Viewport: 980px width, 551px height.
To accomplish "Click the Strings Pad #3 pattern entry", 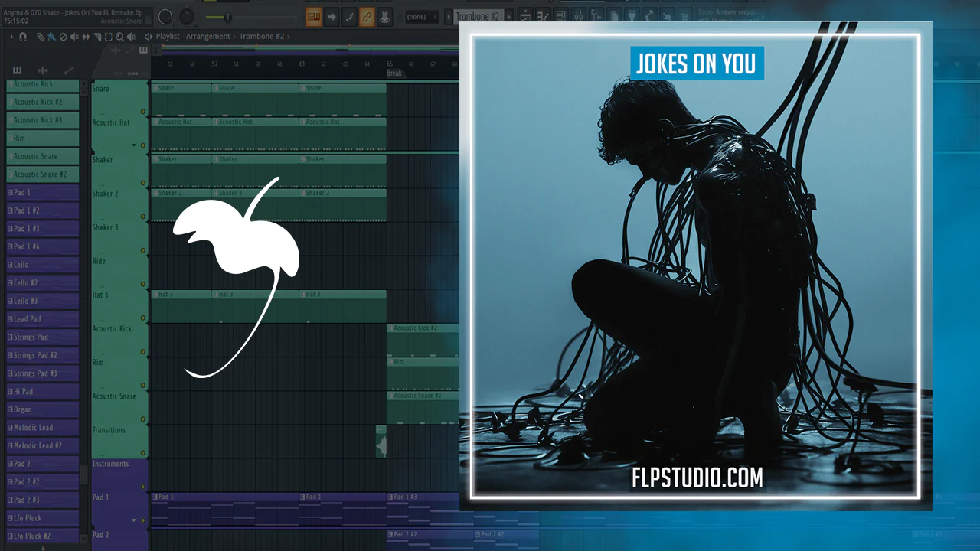I will pyautogui.click(x=43, y=373).
